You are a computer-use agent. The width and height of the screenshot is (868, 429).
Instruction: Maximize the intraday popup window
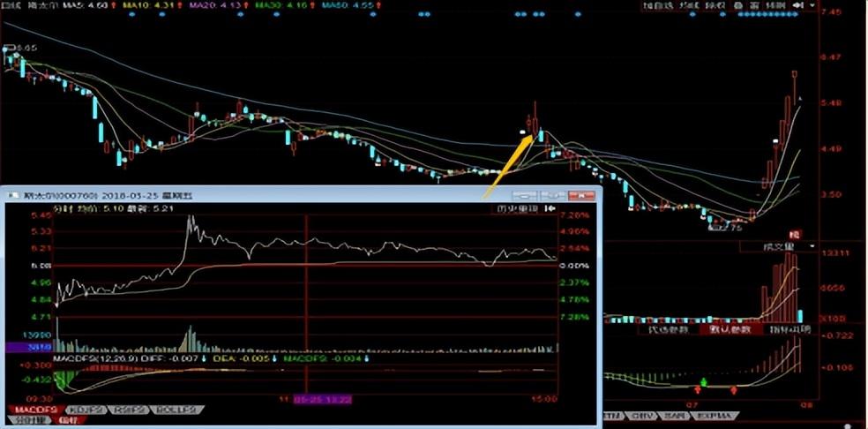point(552,195)
